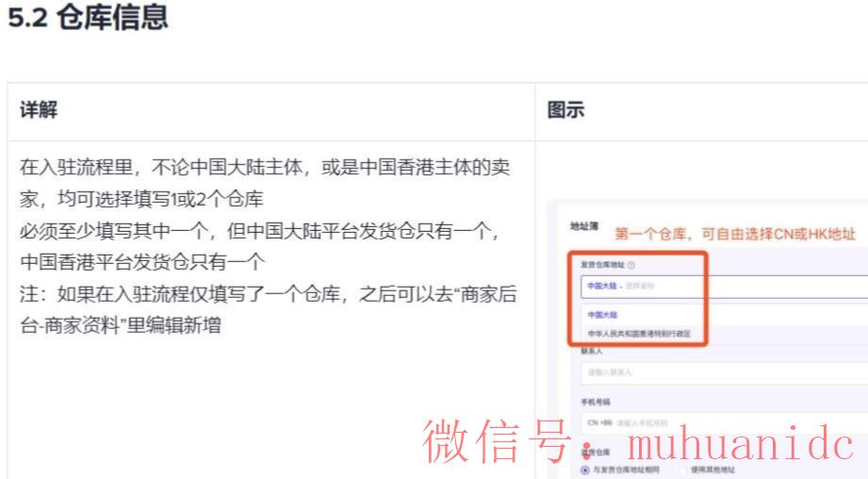Choose 中华人民共和国香港特别行政区 option

639,333
